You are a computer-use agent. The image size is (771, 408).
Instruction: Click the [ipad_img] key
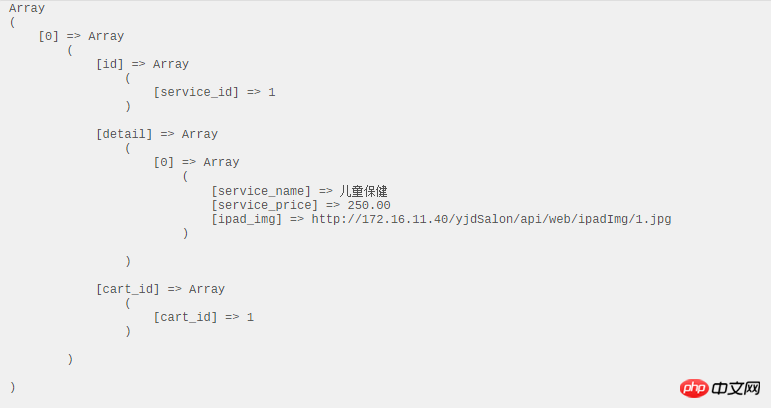246,219
